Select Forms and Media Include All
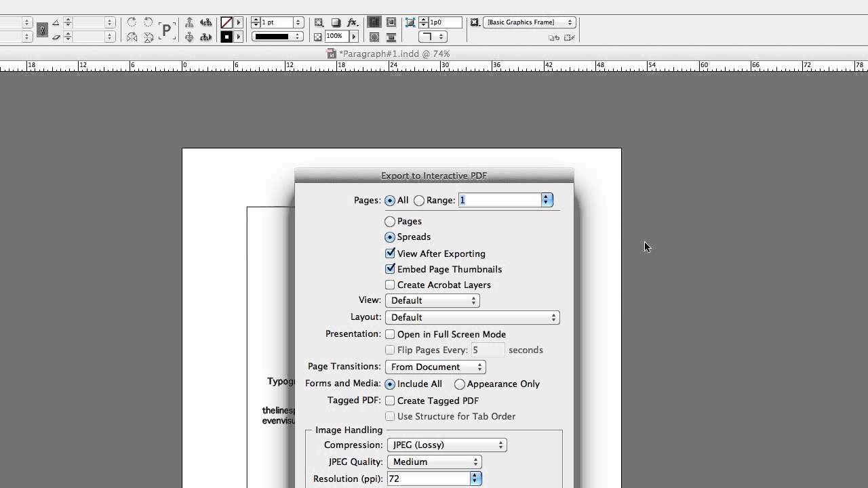The image size is (868, 488). click(390, 384)
